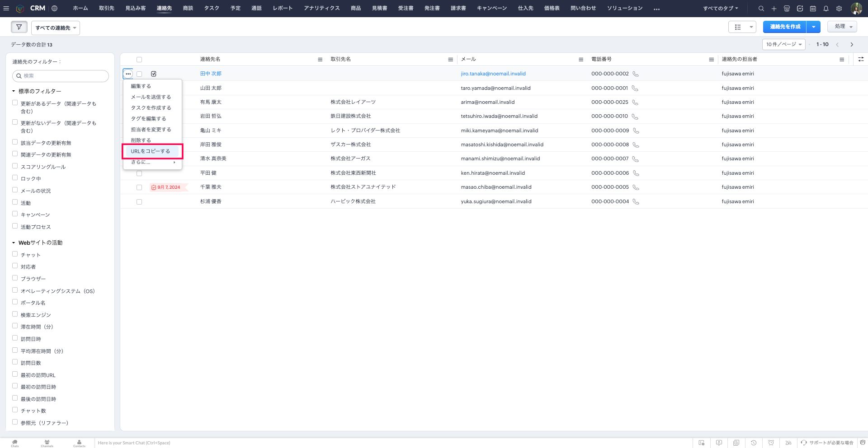Click the user profile avatar
The image size is (868, 448).
[856, 8]
